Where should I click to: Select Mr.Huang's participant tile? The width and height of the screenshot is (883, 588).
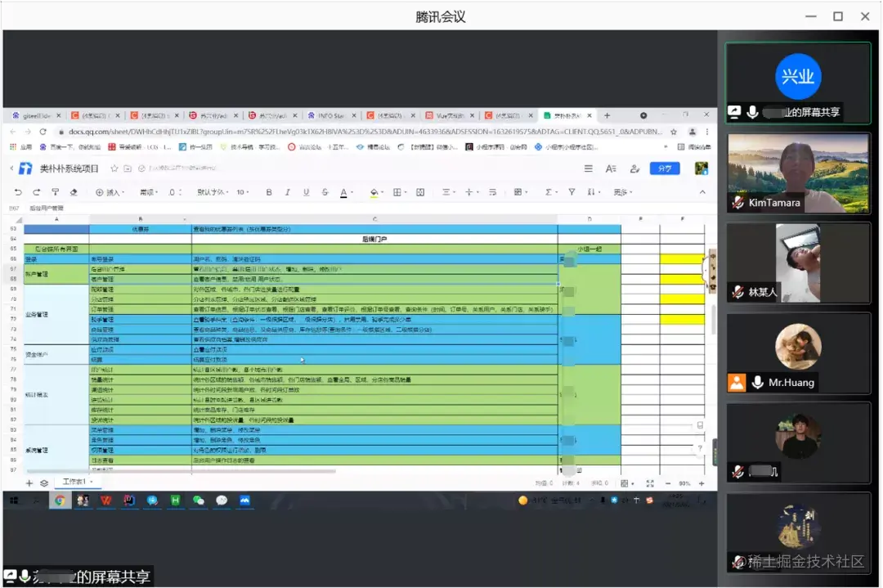point(798,353)
